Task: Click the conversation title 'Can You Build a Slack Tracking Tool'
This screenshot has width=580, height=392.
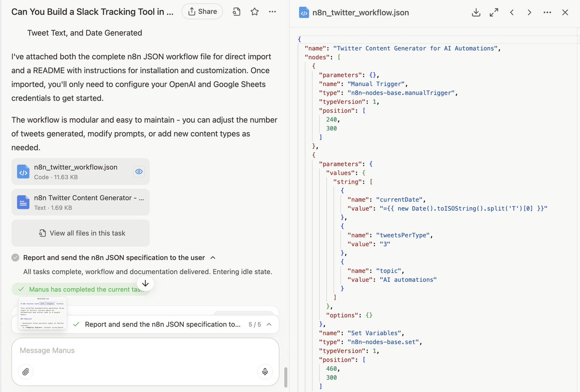Action: tap(92, 12)
